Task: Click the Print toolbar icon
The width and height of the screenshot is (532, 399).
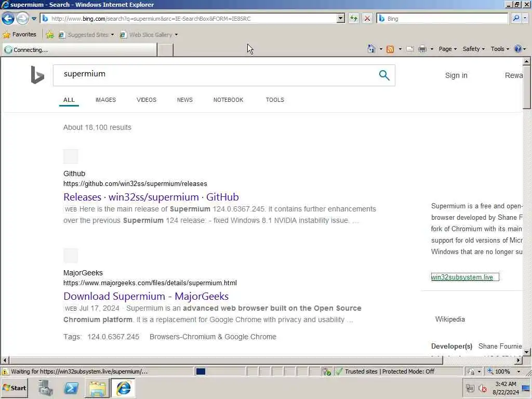Action: pyautogui.click(x=422, y=49)
